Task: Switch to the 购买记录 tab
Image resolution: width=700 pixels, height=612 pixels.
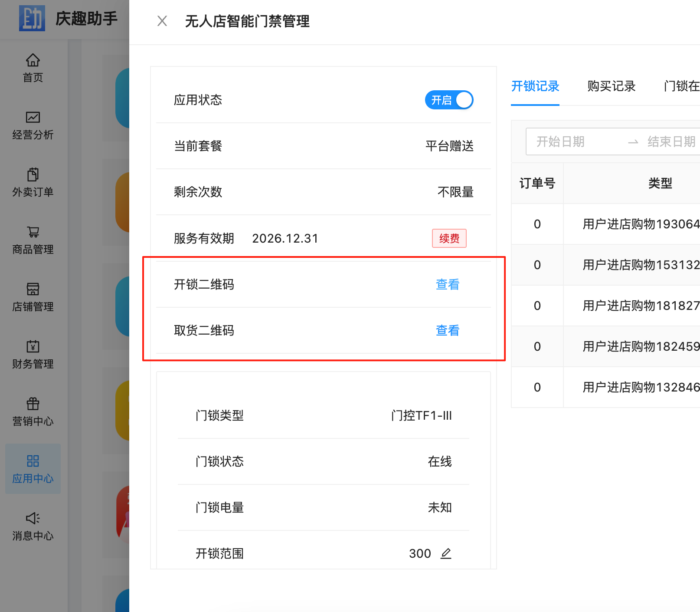Action: 611,86
